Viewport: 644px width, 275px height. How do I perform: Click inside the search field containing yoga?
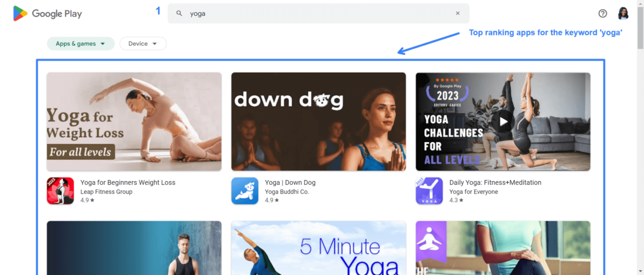(318, 13)
